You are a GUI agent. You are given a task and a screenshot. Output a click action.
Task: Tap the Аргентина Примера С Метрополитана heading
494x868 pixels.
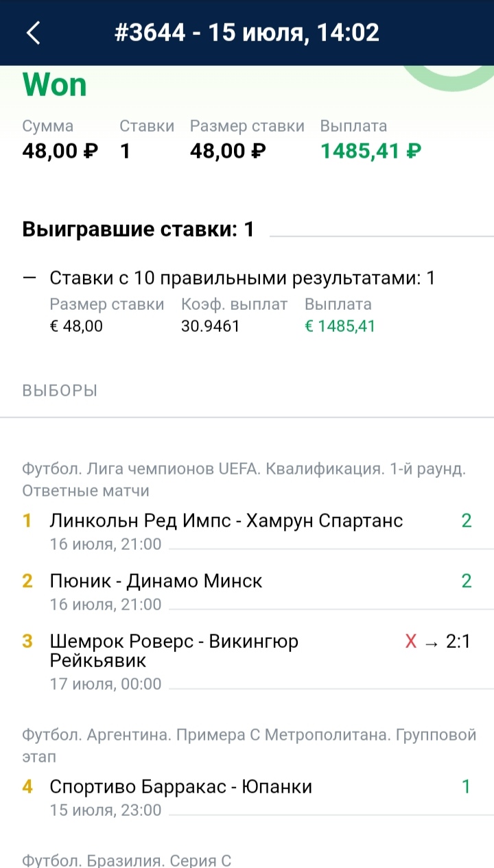pyautogui.click(x=248, y=746)
